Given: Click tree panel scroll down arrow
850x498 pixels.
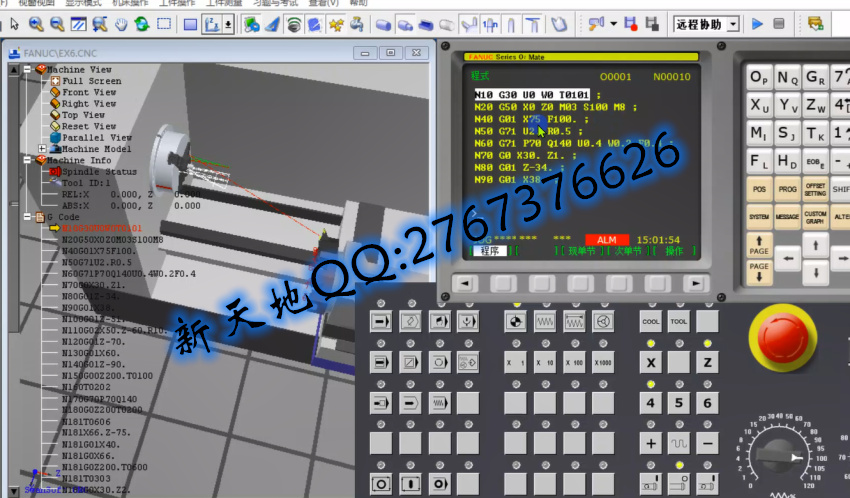Looking at the screenshot, I should (x=14, y=491).
